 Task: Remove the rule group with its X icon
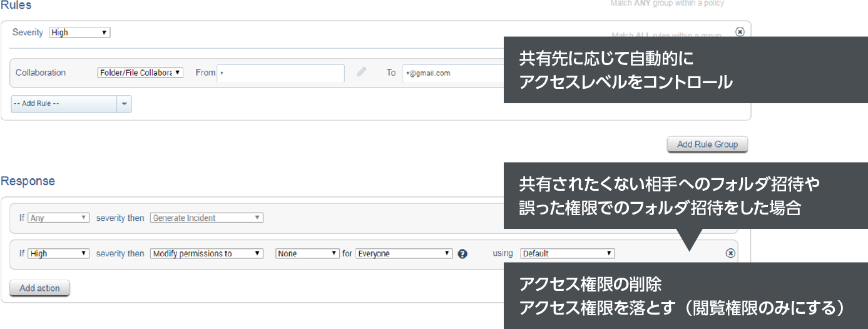pyautogui.click(x=740, y=32)
